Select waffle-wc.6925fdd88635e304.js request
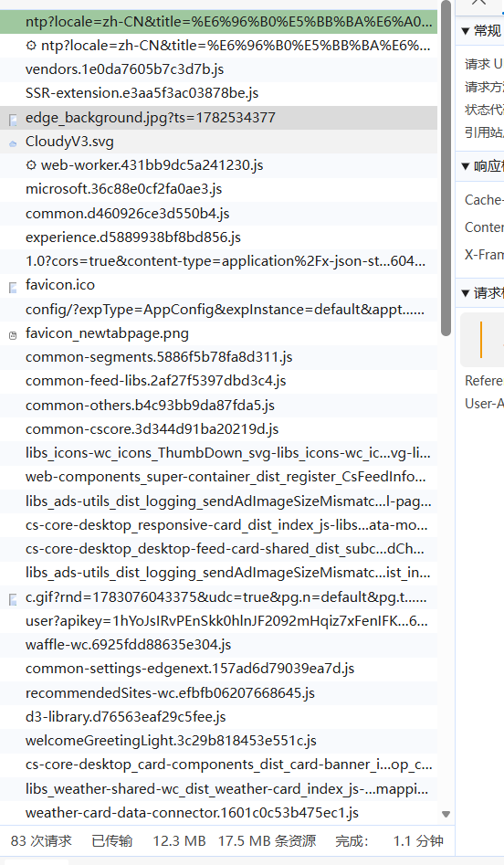This screenshot has width=504, height=865. coord(218,645)
